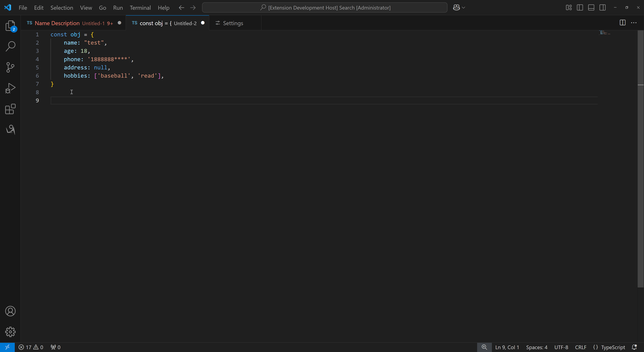Switch to the Name Description Untitled-1 tab
This screenshot has height=352, width=644.
pos(67,23)
